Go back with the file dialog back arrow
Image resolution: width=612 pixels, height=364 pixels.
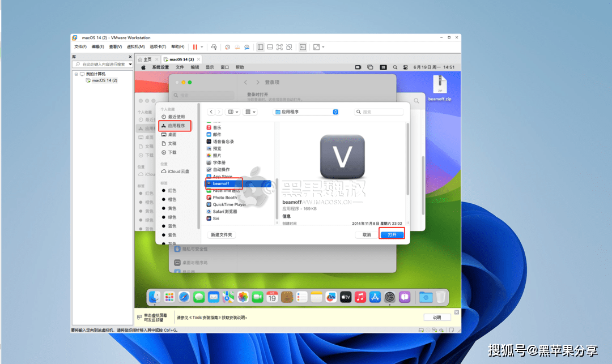(211, 112)
